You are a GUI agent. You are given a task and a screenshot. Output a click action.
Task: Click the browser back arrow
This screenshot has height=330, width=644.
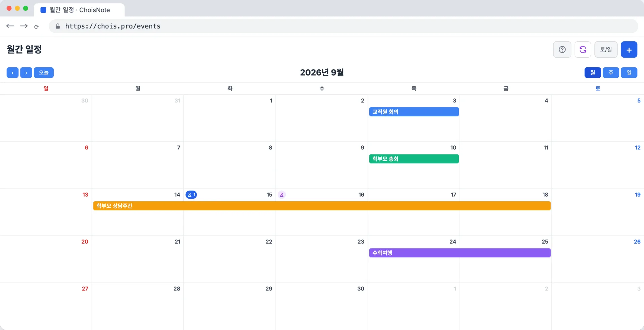10,26
